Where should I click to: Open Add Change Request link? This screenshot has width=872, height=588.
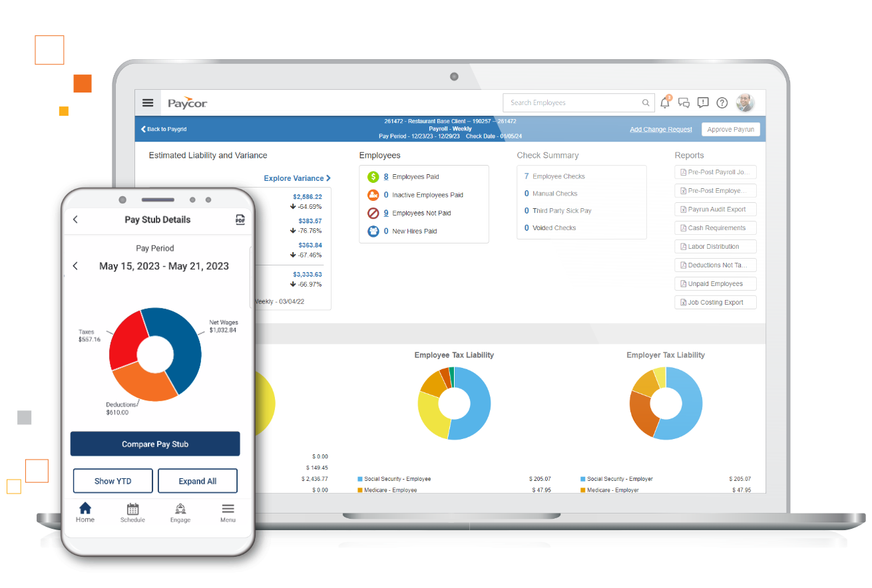pyautogui.click(x=660, y=130)
